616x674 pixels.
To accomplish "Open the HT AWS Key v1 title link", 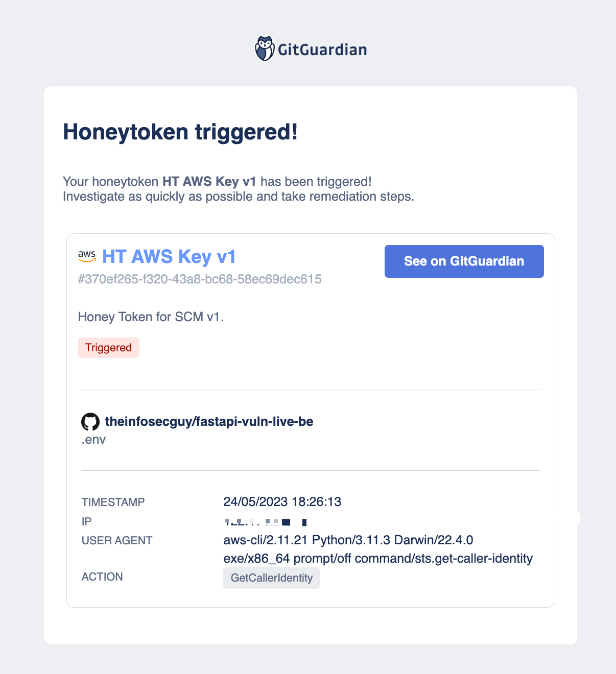I will [x=169, y=256].
